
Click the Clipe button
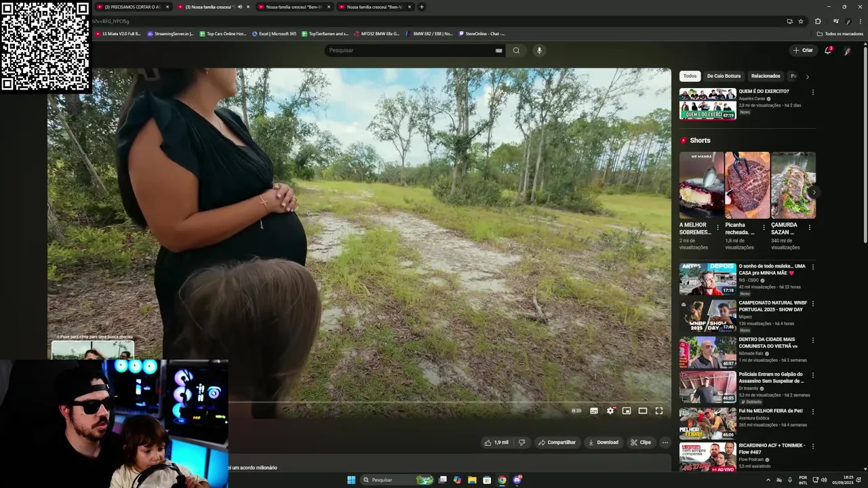640,443
